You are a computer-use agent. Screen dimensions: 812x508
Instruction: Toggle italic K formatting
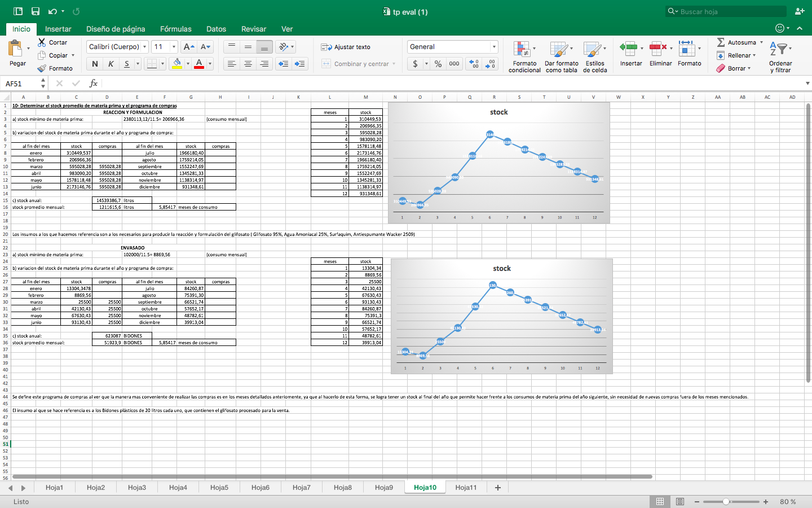point(111,64)
